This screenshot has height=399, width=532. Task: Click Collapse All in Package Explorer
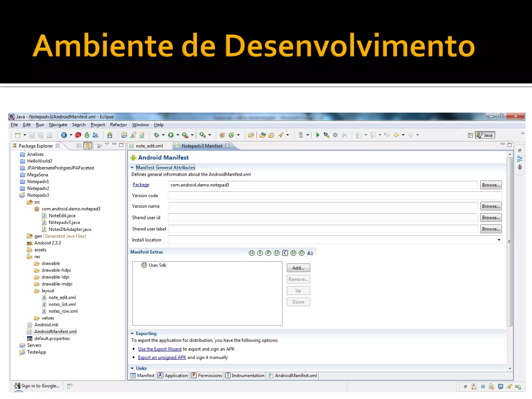pyautogui.click(x=79, y=146)
